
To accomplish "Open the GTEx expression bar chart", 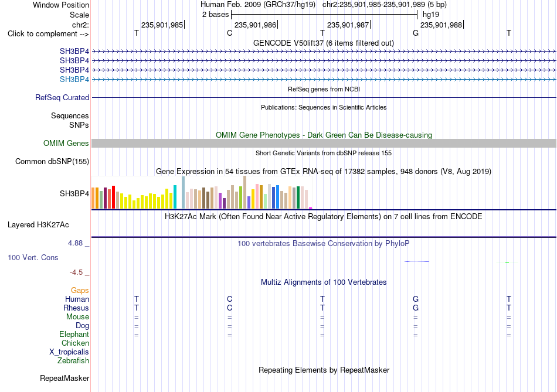I will 202,192.
